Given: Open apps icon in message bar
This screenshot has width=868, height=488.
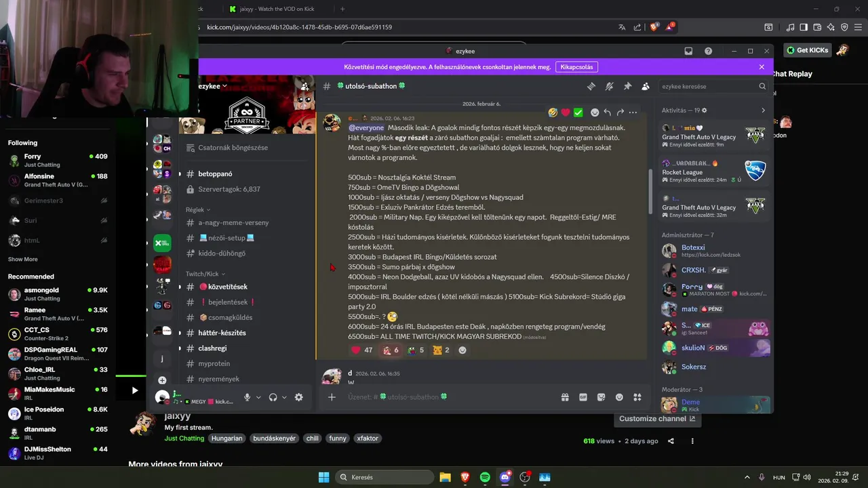Looking at the screenshot, I should [x=637, y=397].
